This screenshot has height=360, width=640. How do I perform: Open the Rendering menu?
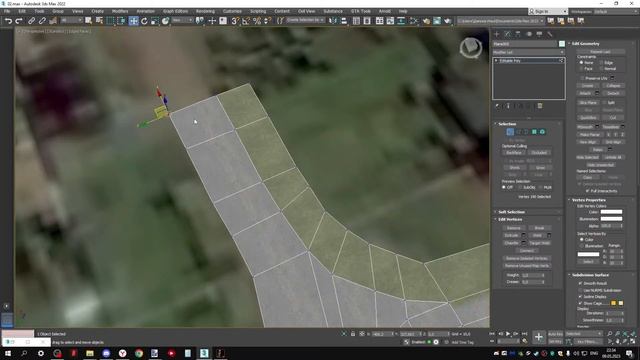[205, 11]
